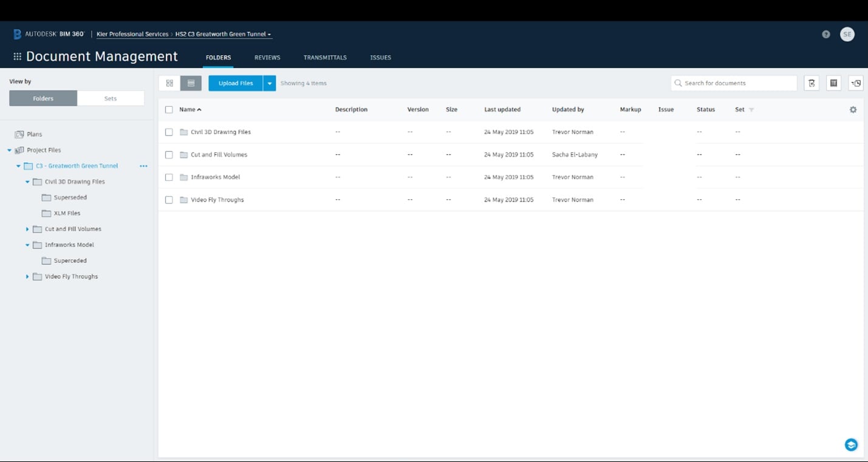Open the SE user profile avatar
This screenshot has height=462, width=868.
tap(847, 34)
